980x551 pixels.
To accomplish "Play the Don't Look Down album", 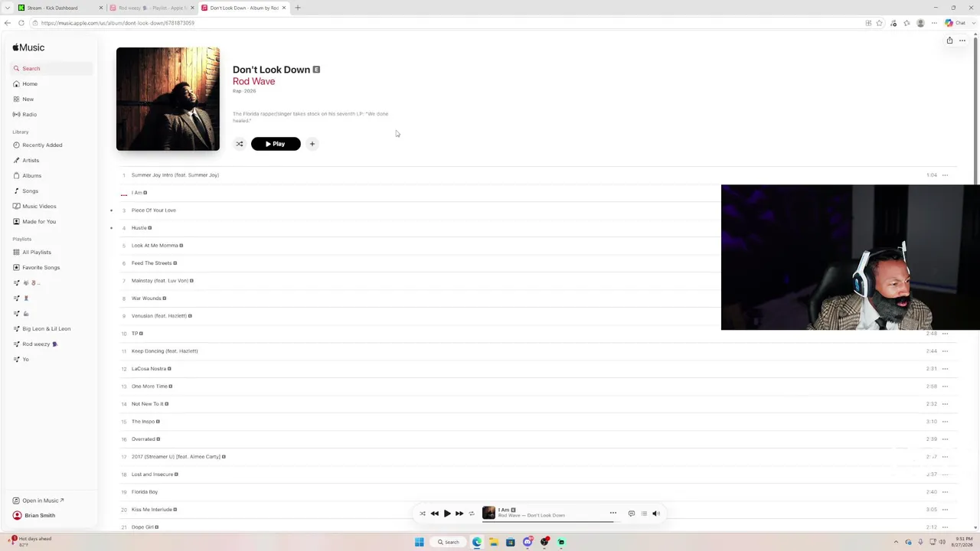I will click(x=276, y=144).
